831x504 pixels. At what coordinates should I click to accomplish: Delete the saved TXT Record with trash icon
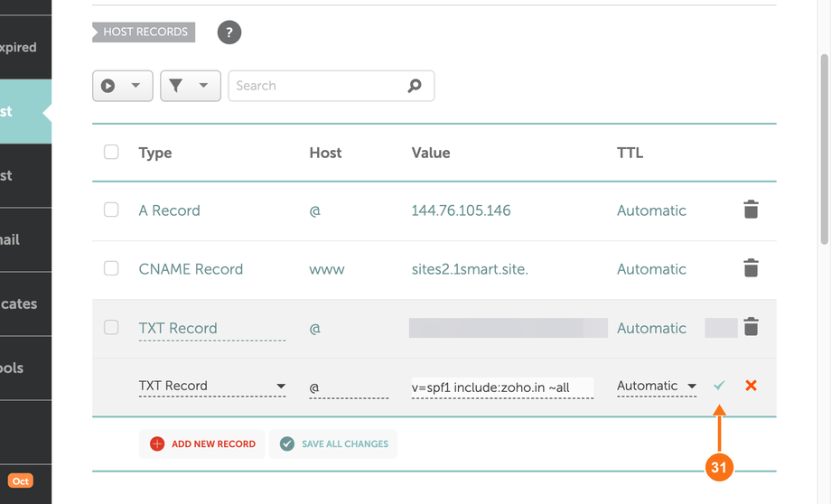[x=751, y=326]
